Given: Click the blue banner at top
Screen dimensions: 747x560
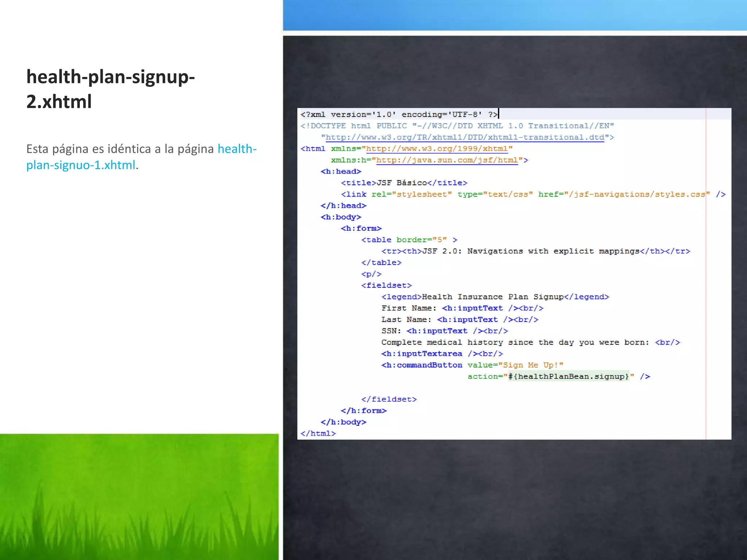Looking at the screenshot, I should click(x=514, y=15).
